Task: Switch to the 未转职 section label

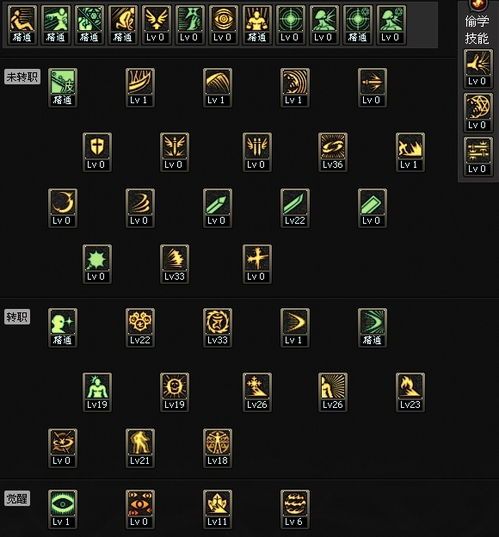Action: click(x=22, y=77)
